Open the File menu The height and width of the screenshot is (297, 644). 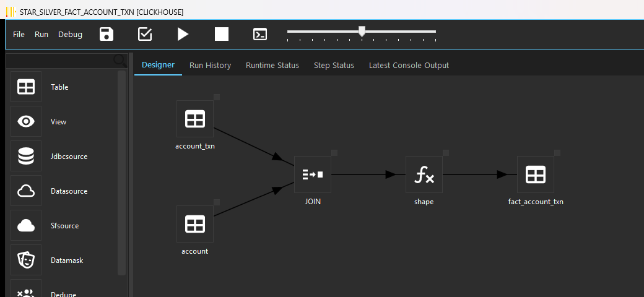click(19, 35)
